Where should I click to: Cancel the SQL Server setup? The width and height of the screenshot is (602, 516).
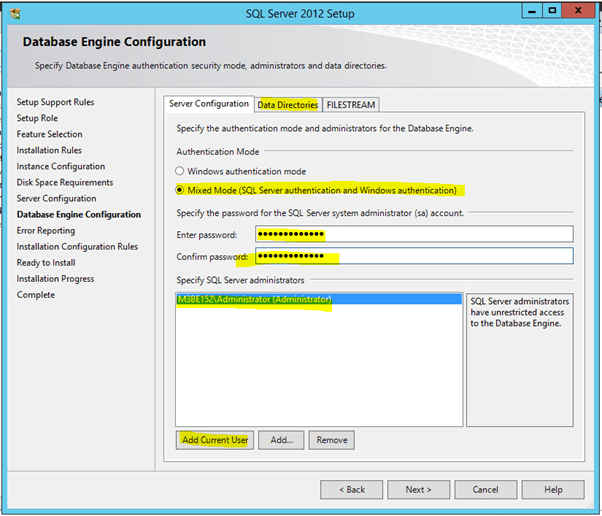pos(485,490)
